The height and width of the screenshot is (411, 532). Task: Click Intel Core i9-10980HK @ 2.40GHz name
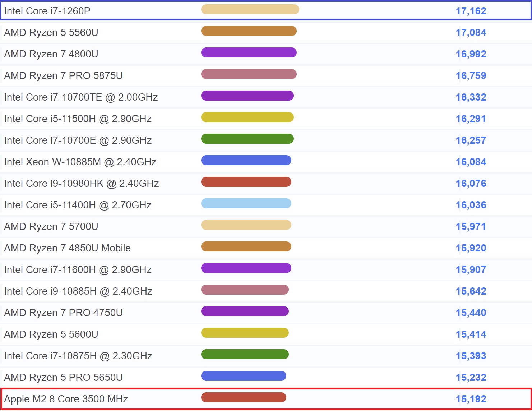[x=81, y=183]
